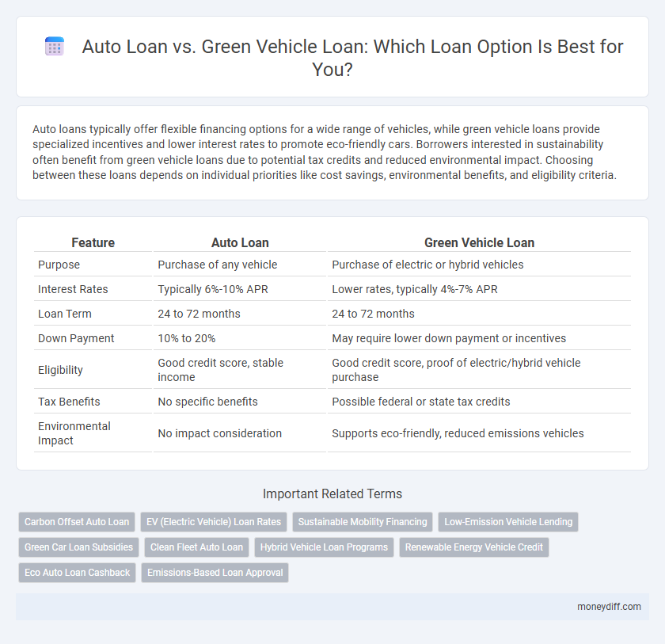This screenshot has width=665, height=644.
Task: Select the Purpose row label
Action: coord(93,265)
